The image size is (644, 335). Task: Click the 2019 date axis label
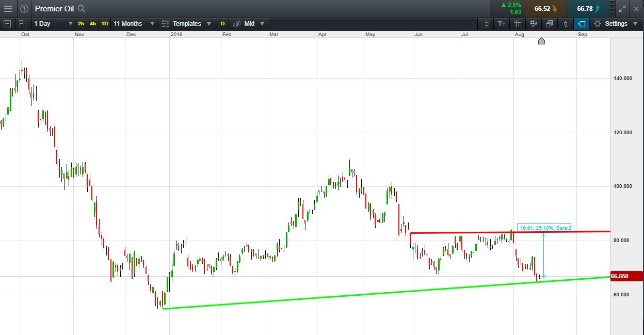pos(176,35)
